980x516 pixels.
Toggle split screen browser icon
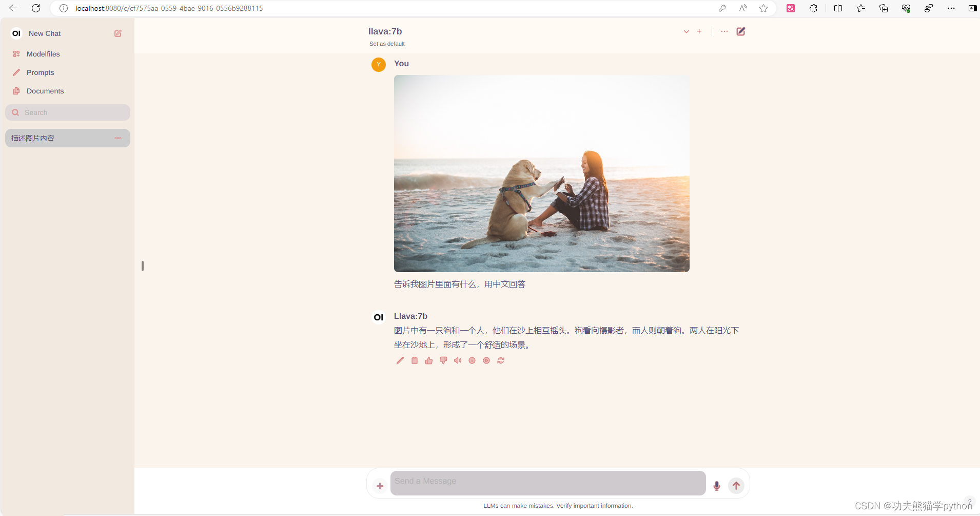click(838, 8)
